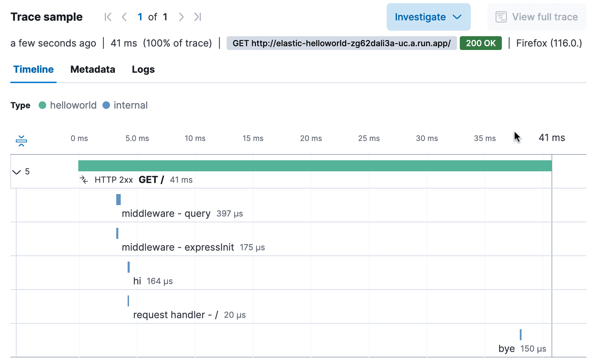Click the collapse-all spans icon in timeline
Viewport: 595px width, 364px height.
21,141
